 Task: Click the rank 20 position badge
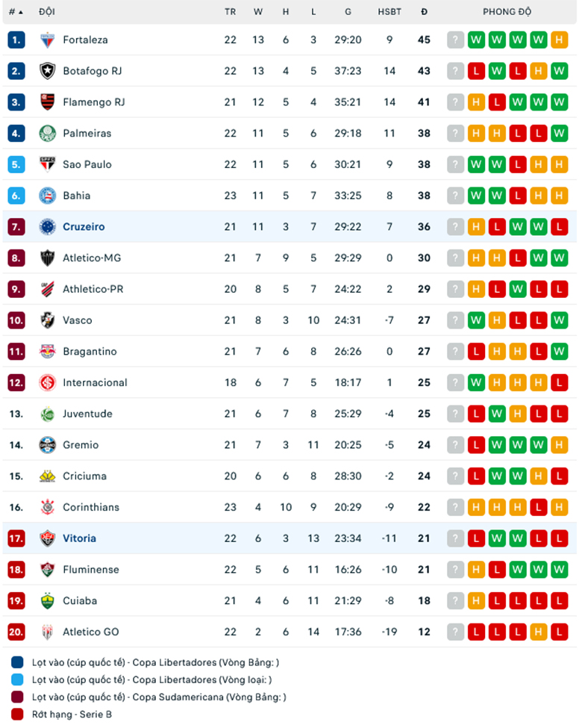pos(16,632)
